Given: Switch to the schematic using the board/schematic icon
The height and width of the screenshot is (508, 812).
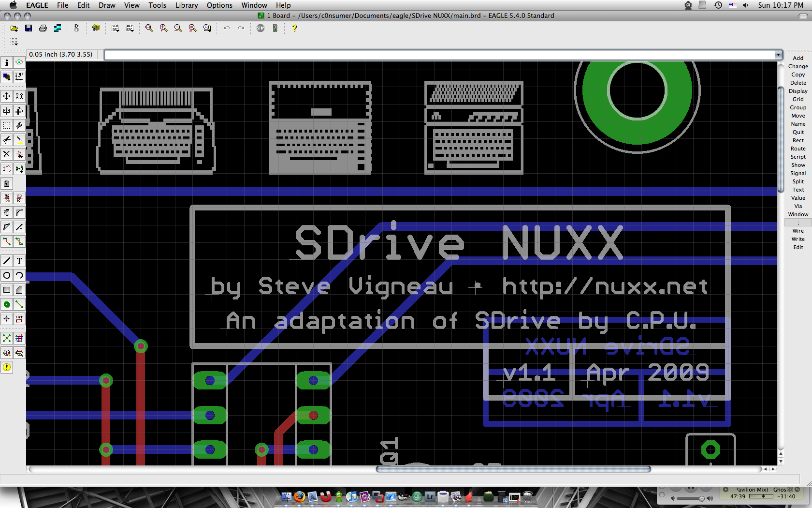Looking at the screenshot, I should 76,28.
